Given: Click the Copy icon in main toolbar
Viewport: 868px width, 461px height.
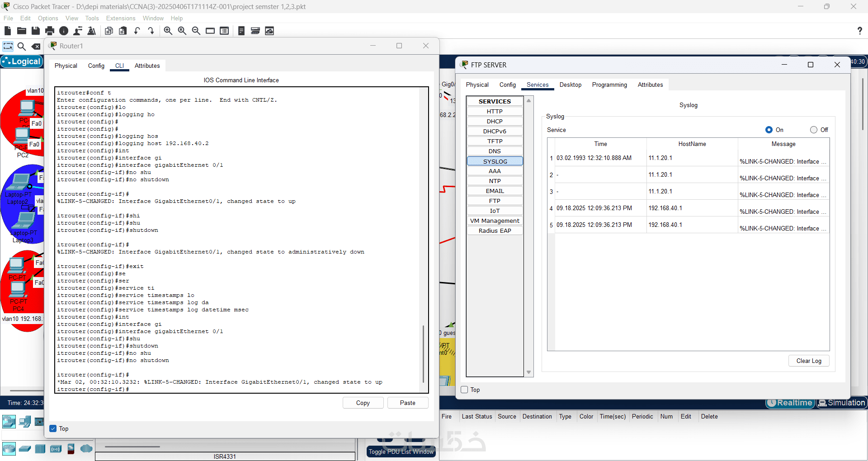Looking at the screenshot, I should tap(109, 31).
